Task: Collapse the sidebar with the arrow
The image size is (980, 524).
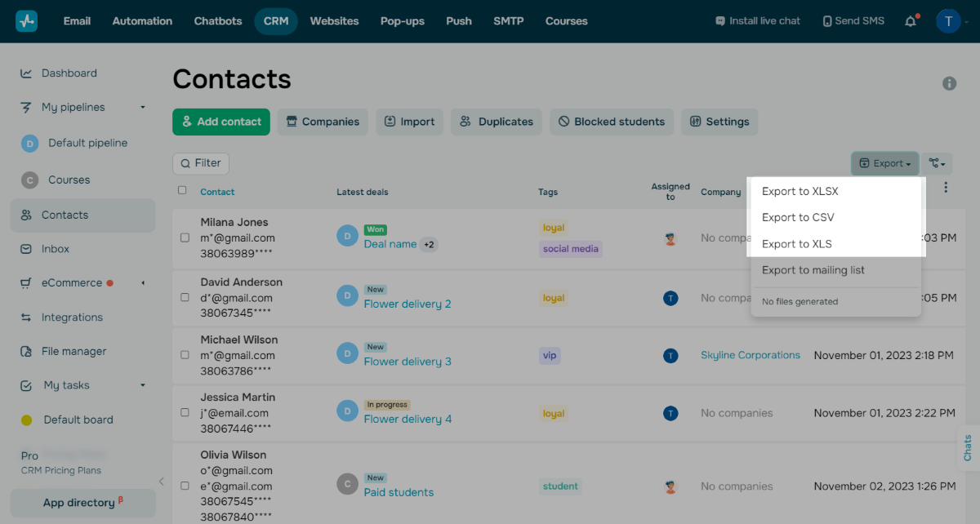Action: pyautogui.click(x=161, y=482)
